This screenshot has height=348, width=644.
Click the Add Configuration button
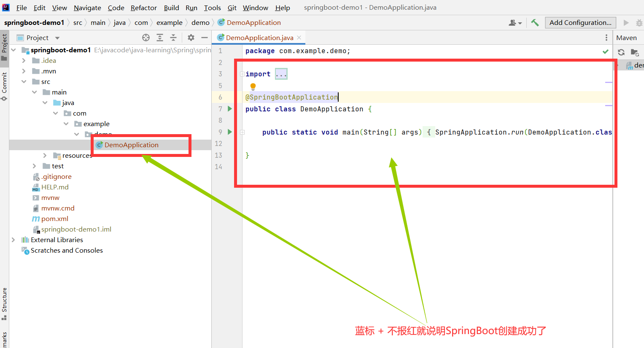click(580, 23)
